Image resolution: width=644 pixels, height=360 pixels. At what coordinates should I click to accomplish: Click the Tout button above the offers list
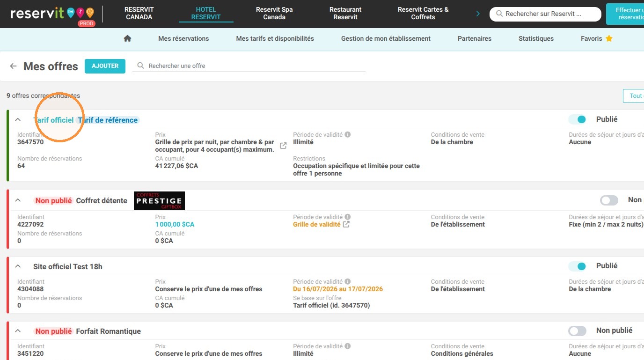[634, 96]
